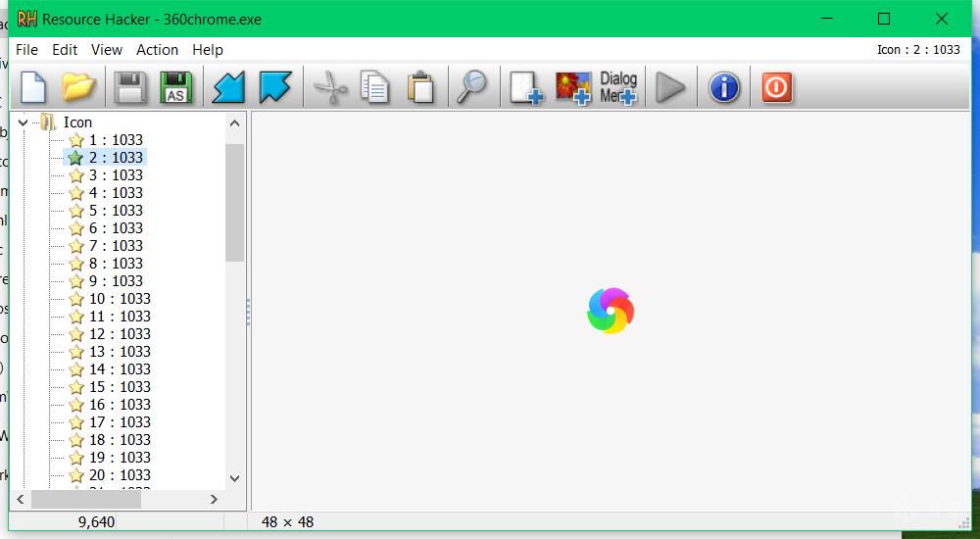Select icon resource 19 : 1033

(120, 457)
